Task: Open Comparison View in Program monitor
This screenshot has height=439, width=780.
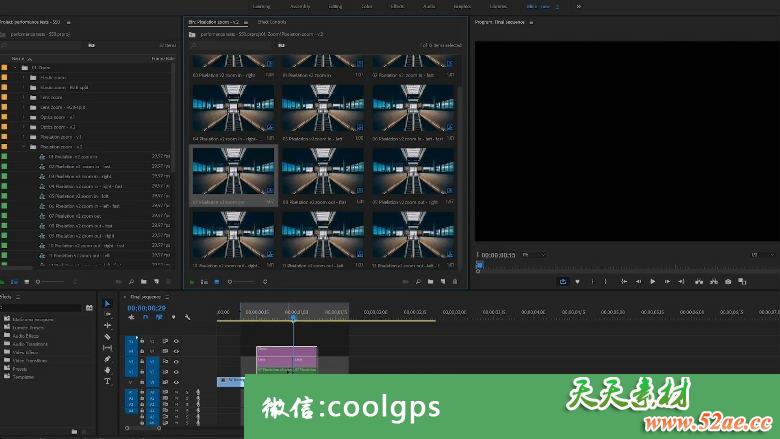Action: click(742, 281)
